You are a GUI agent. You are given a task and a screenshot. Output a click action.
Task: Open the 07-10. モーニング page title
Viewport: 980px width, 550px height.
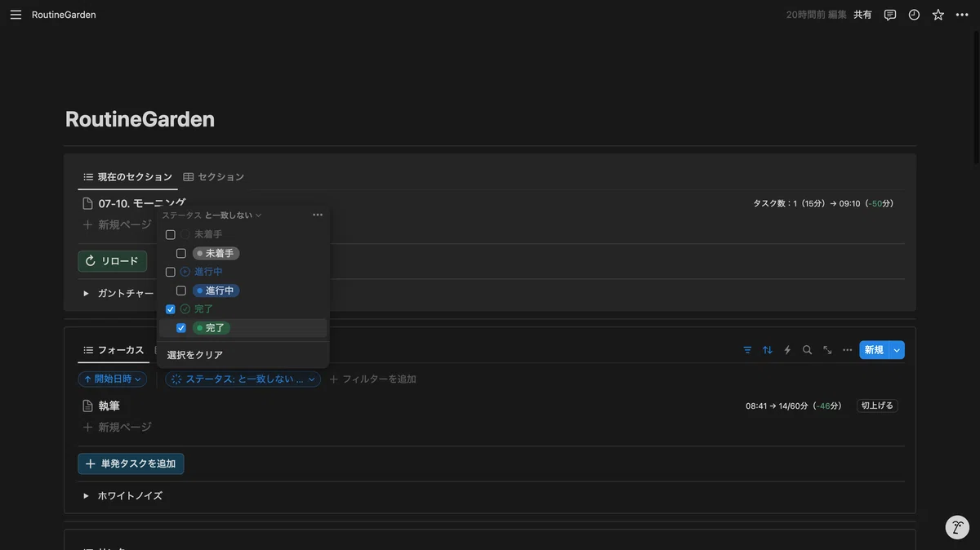tap(142, 203)
